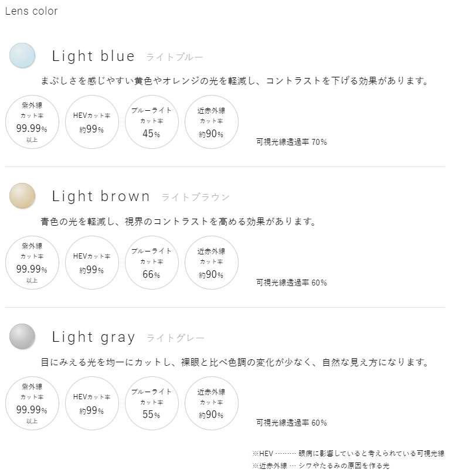Click the Lens color section title
452x476 pixels.
coord(31,11)
